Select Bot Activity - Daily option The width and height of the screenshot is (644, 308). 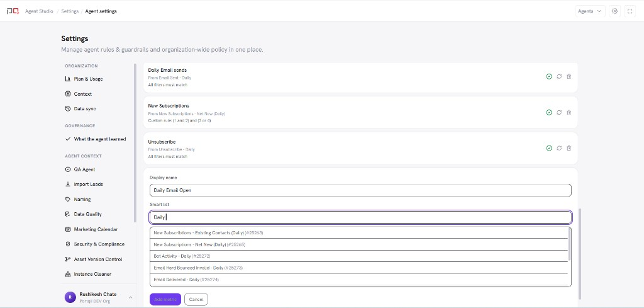pyautogui.click(x=358, y=256)
